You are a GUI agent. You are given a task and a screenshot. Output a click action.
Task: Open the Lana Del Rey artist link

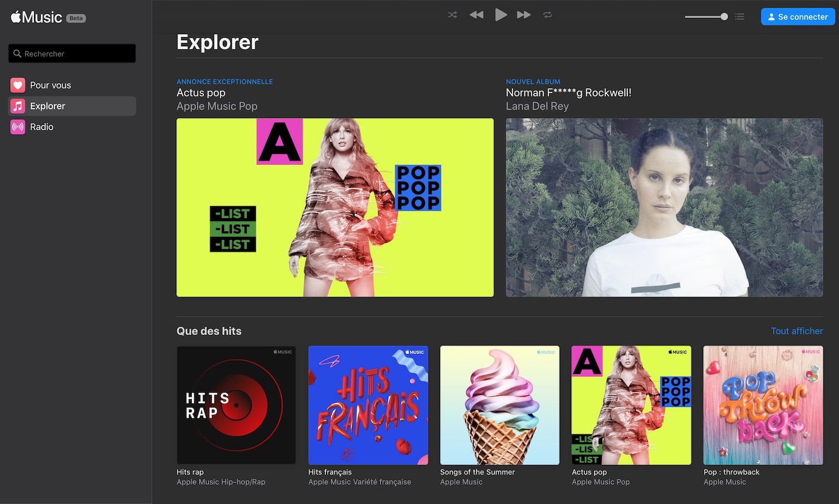tap(537, 106)
